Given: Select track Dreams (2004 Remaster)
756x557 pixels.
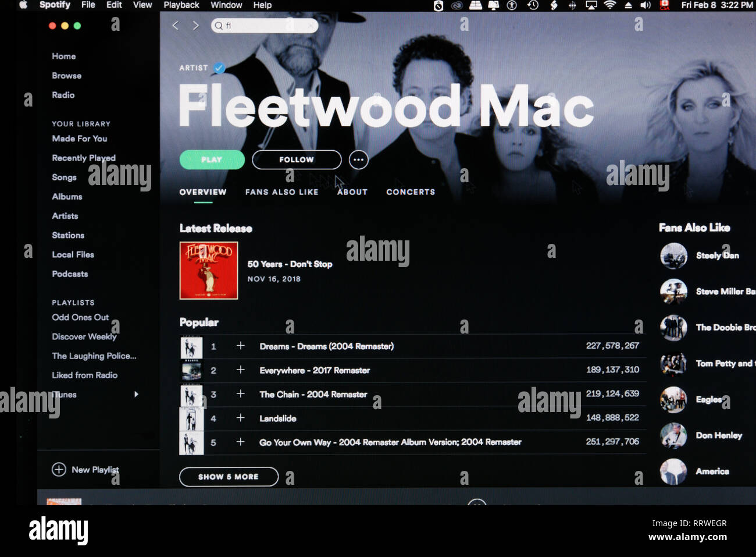Looking at the screenshot, I should [x=327, y=346].
